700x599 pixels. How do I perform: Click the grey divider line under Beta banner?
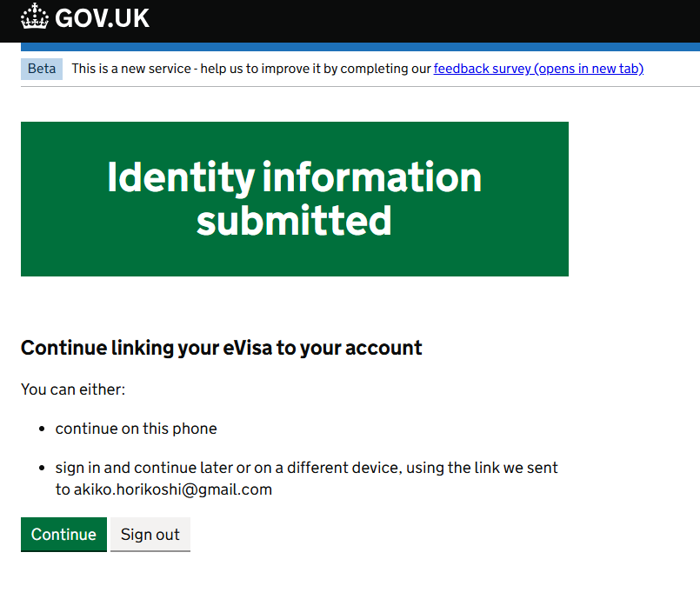tap(360, 87)
